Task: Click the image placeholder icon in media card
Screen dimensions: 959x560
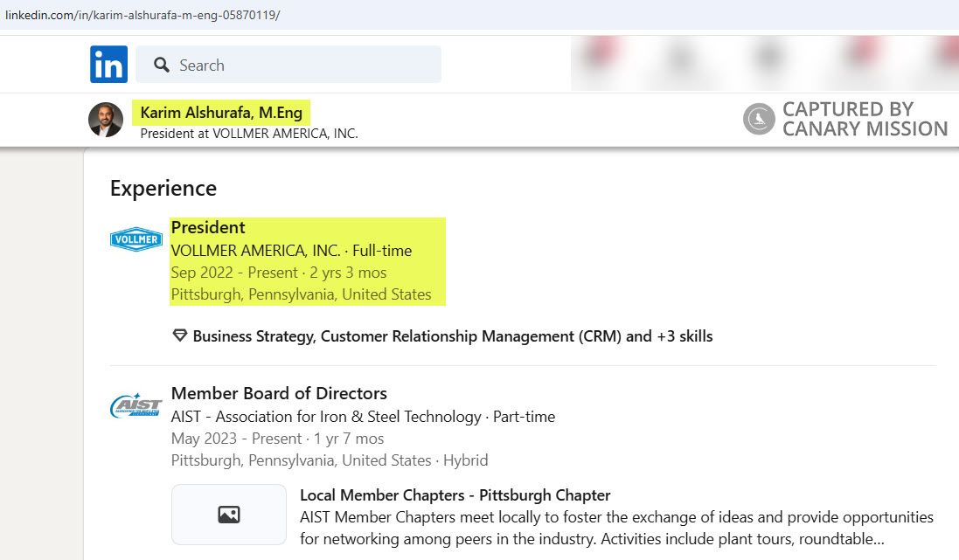Action: [229, 515]
